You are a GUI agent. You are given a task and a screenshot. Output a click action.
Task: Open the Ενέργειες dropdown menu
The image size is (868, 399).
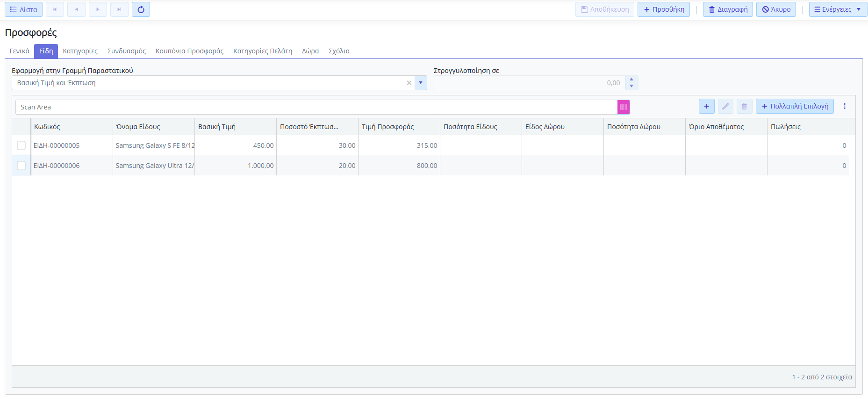pos(838,9)
